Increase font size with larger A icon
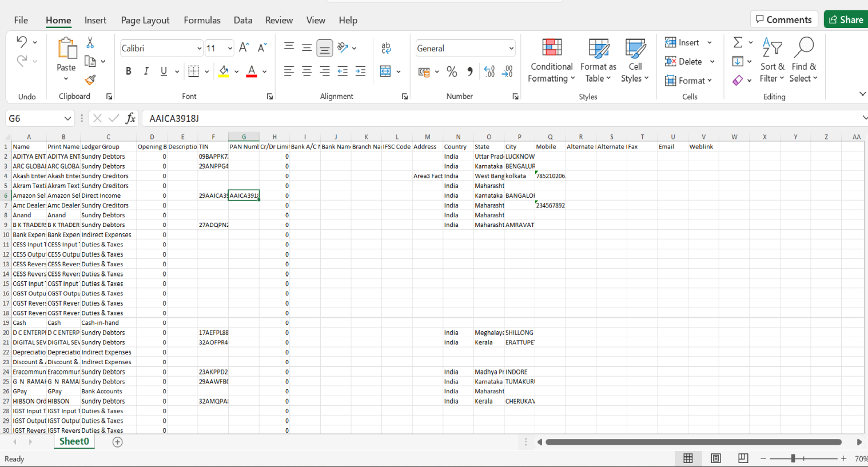Viewport: 868px width, 467px height. pyautogui.click(x=244, y=48)
